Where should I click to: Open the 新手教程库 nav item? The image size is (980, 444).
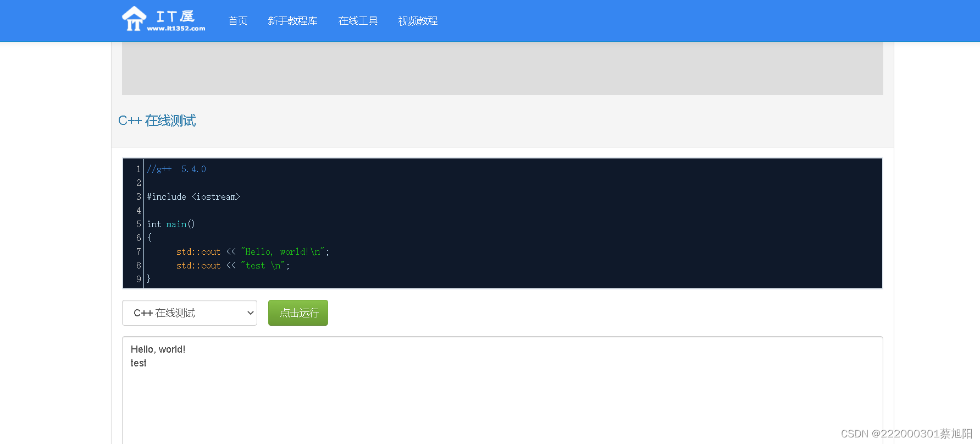(292, 21)
